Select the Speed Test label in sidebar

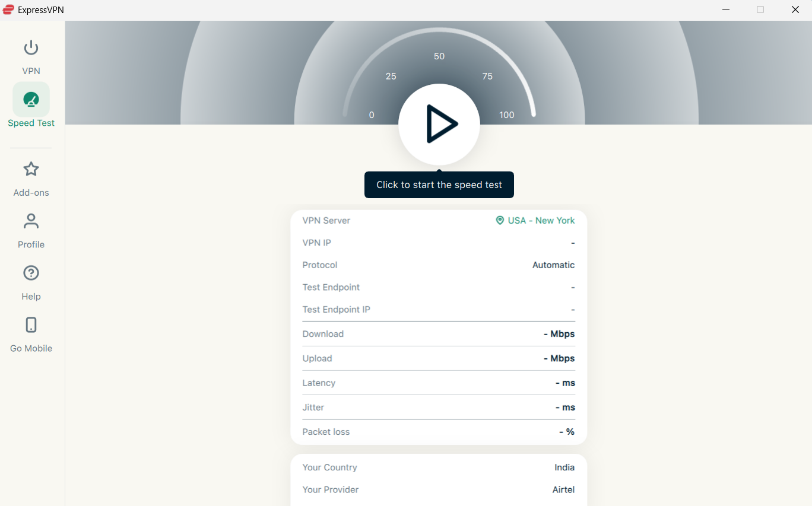(x=31, y=123)
